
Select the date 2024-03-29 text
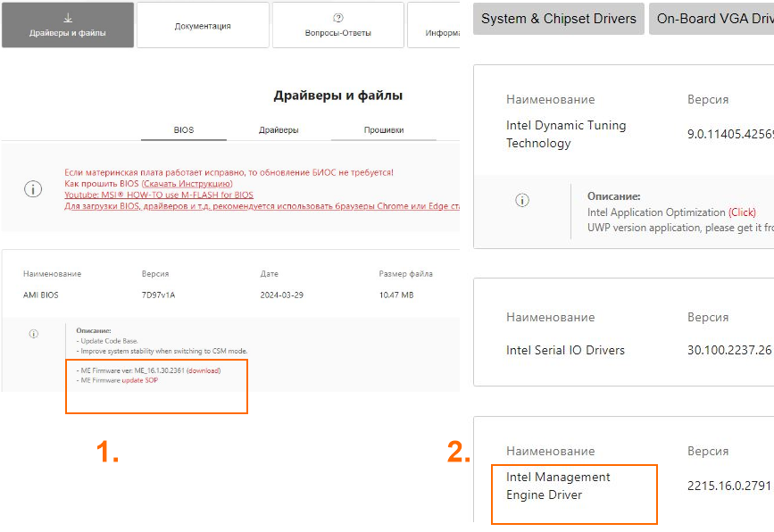point(282,295)
